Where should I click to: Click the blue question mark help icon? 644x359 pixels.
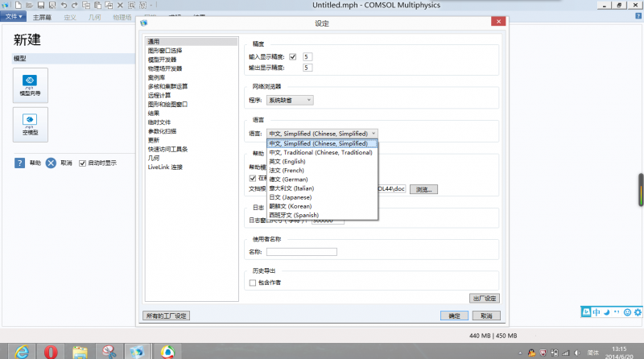[x=19, y=163]
